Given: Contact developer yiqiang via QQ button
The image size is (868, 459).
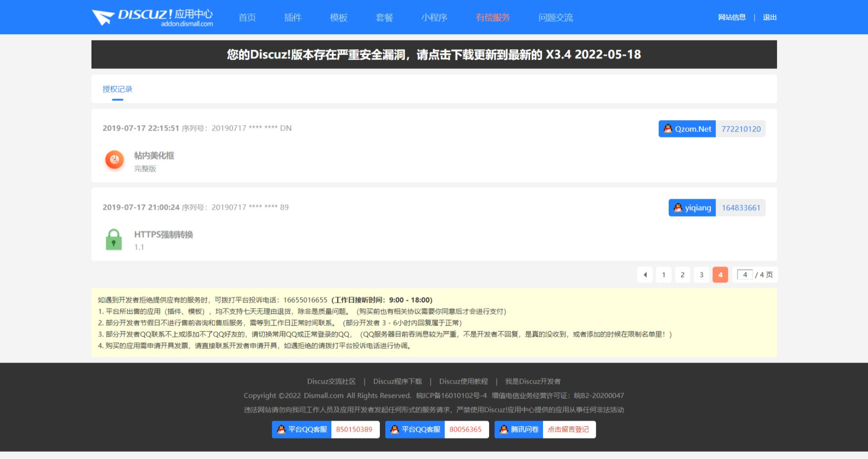Looking at the screenshot, I should coord(692,208).
